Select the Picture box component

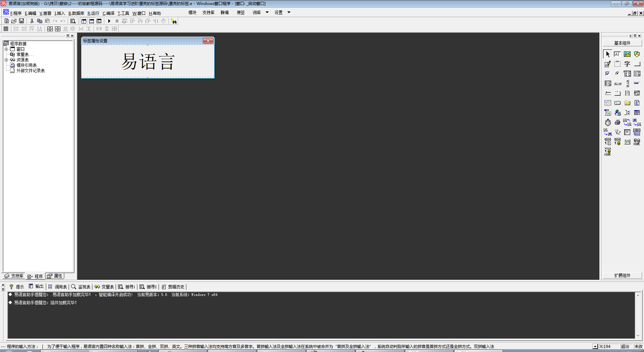627,54
